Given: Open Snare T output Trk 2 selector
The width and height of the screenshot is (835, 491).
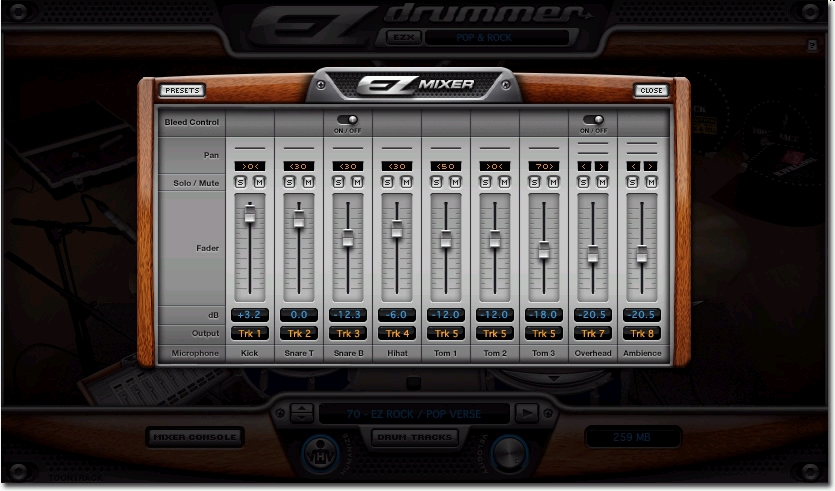Looking at the screenshot, I should point(299,333).
